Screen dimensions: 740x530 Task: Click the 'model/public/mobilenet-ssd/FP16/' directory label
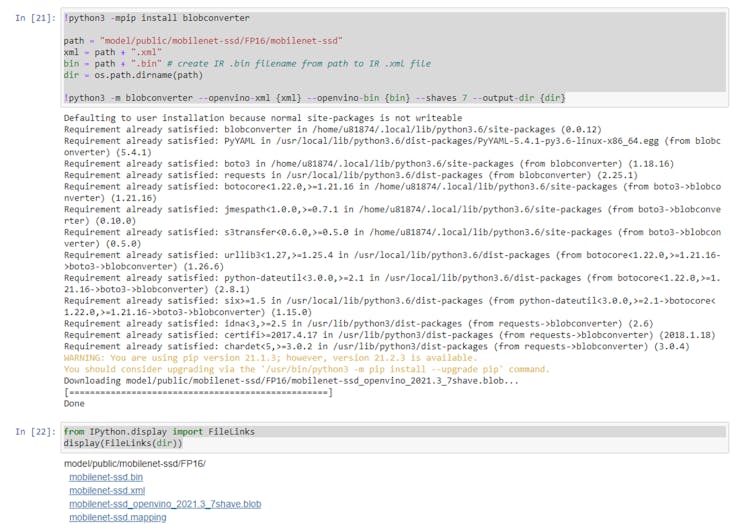(x=135, y=463)
